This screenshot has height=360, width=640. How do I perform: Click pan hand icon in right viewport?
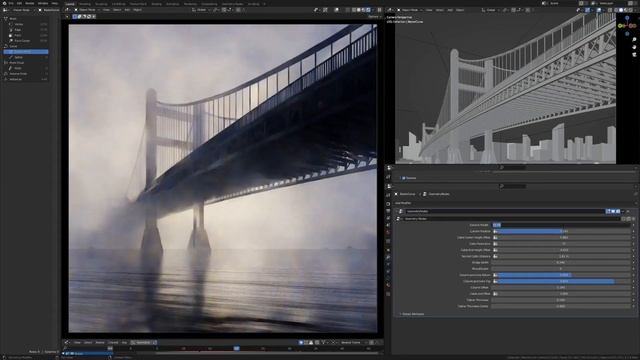[x=634, y=47]
